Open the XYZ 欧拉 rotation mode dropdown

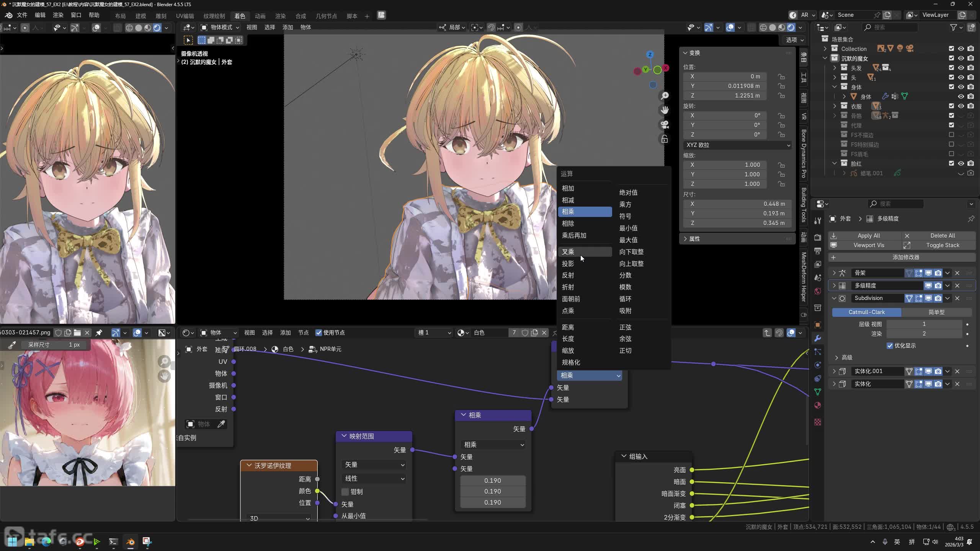pyautogui.click(x=737, y=145)
